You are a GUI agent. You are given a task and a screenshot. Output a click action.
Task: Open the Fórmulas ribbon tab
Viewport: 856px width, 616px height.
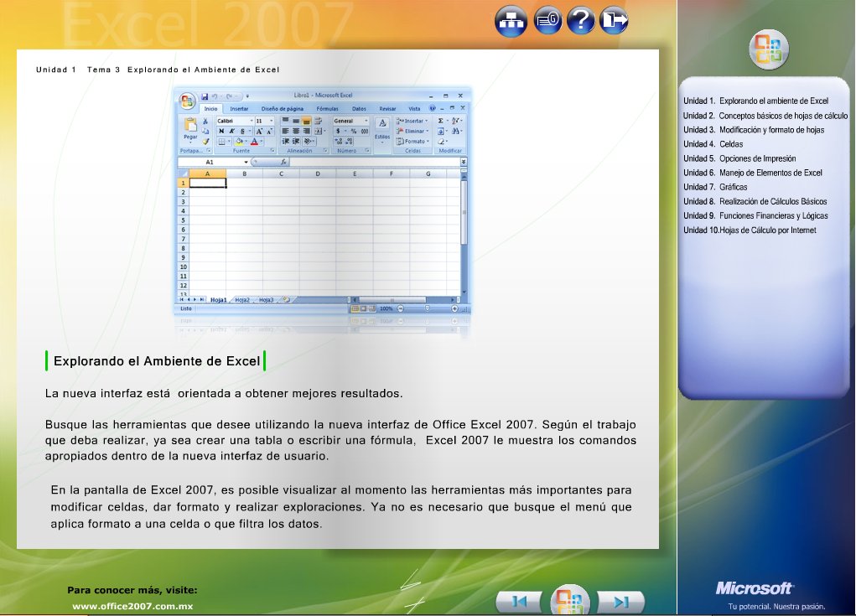pos(328,109)
